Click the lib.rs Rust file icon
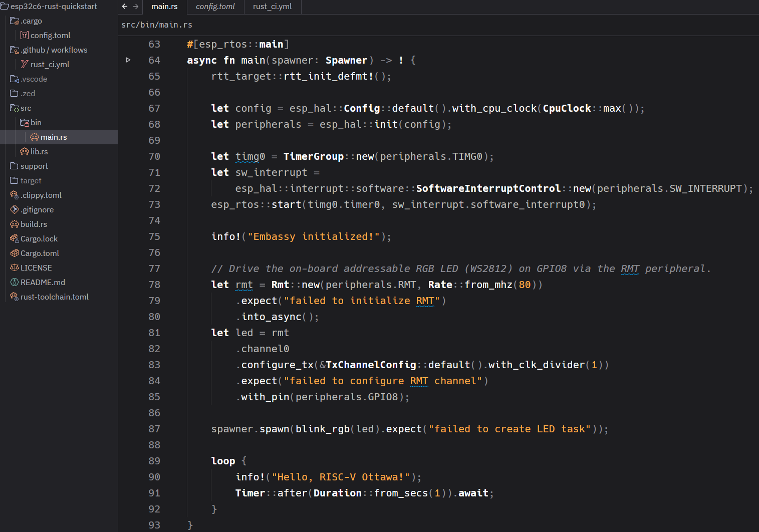Image resolution: width=759 pixels, height=532 pixels. 25,151
